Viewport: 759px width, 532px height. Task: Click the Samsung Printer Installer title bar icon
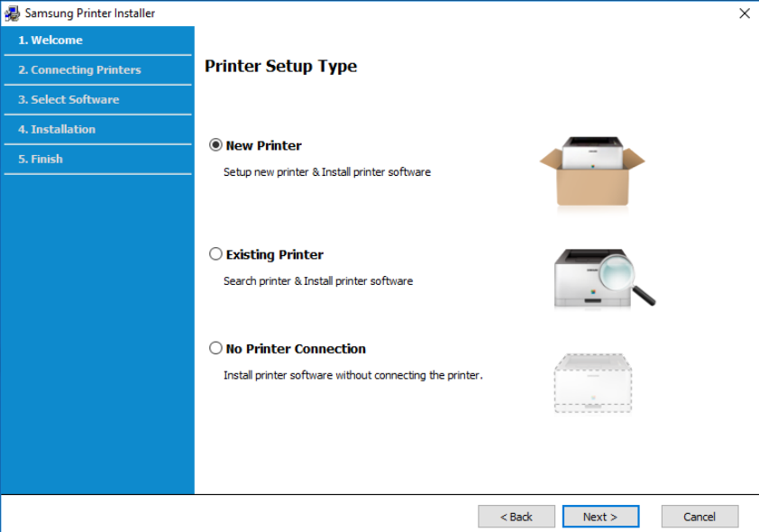click(13, 14)
